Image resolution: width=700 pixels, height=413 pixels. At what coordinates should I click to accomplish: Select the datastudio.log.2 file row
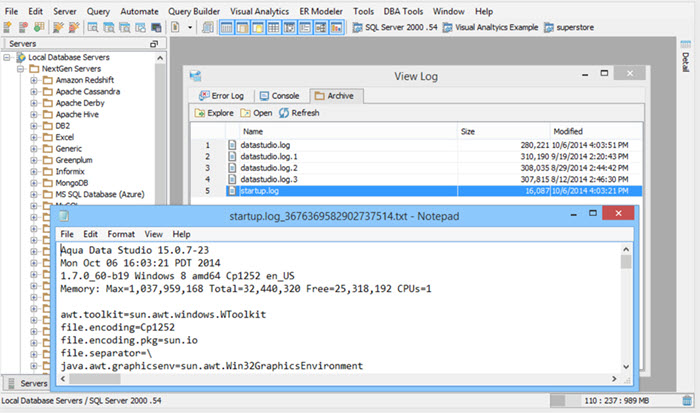(417, 168)
